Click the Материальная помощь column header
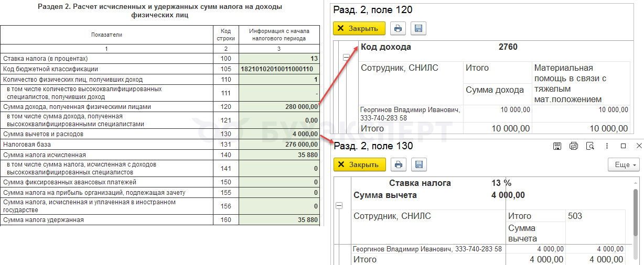The width and height of the screenshot is (644, 265). click(570, 83)
